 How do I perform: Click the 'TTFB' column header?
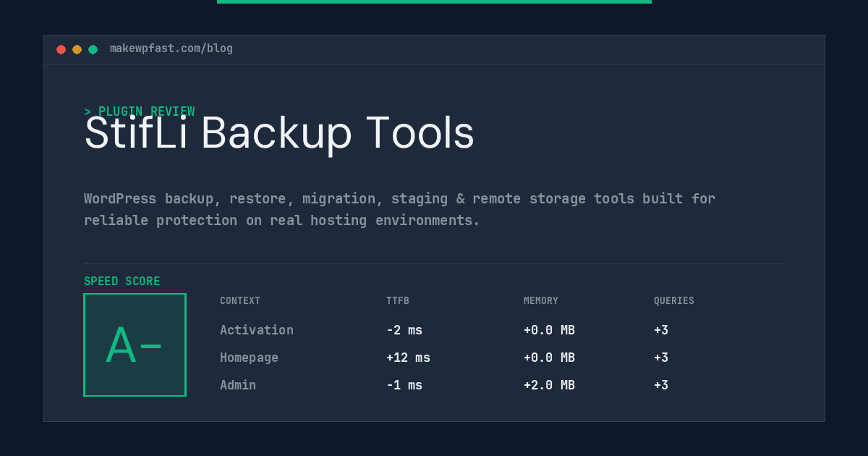[398, 301]
